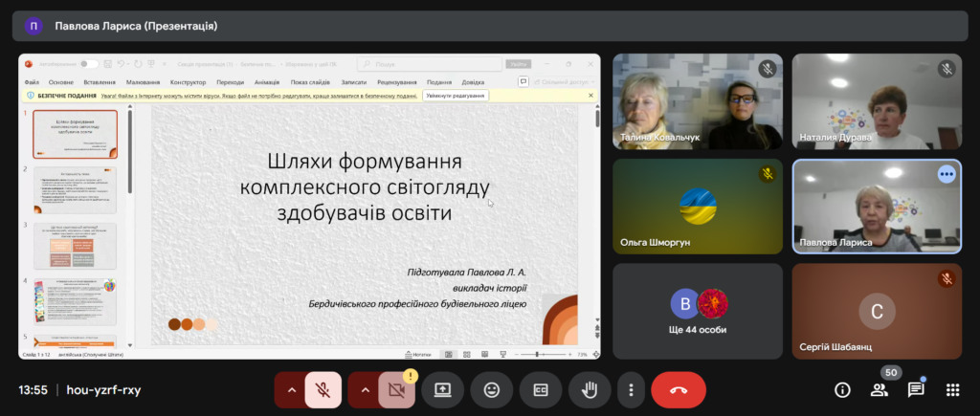
Task: Select the 'Ще 44 особи' participants tile
Action: click(698, 311)
